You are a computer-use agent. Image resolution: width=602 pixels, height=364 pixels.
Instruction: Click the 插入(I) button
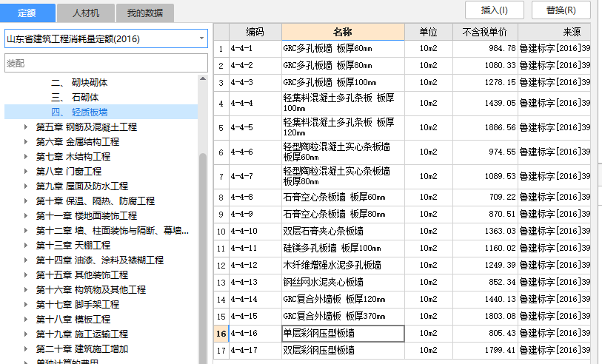click(494, 10)
